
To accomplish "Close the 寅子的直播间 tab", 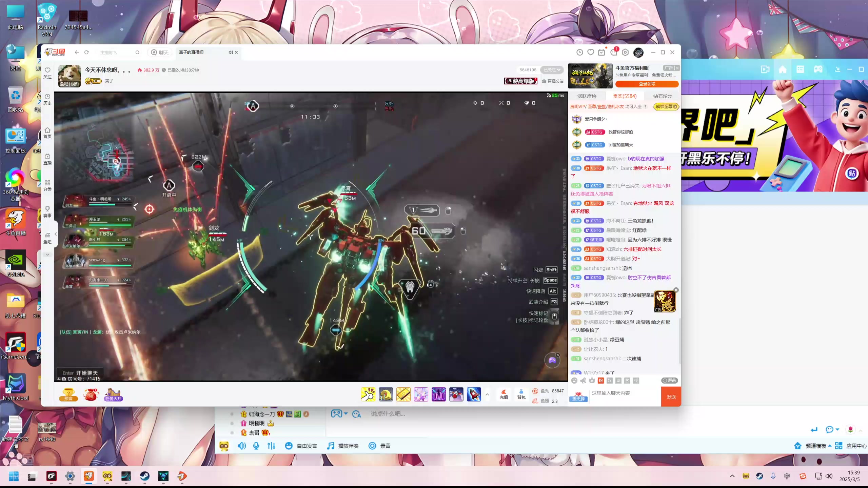I will pos(236,52).
